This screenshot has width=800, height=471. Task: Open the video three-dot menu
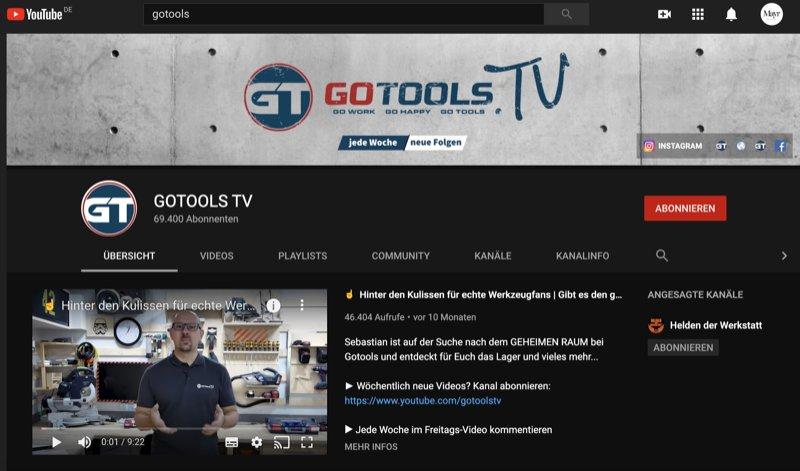[x=302, y=305]
